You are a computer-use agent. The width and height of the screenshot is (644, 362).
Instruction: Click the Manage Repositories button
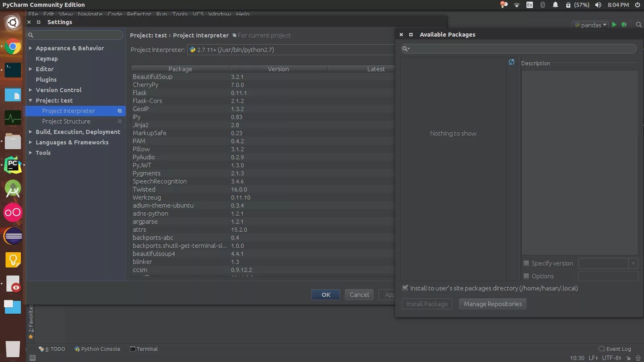493,304
